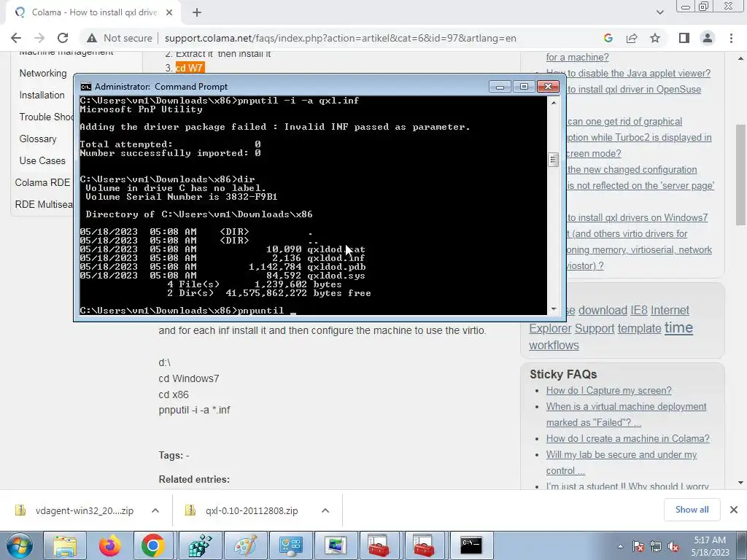This screenshot has width=747, height=560.
Task: Open install qxl driver in OpenSuse link
Action: [x=634, y=90]
